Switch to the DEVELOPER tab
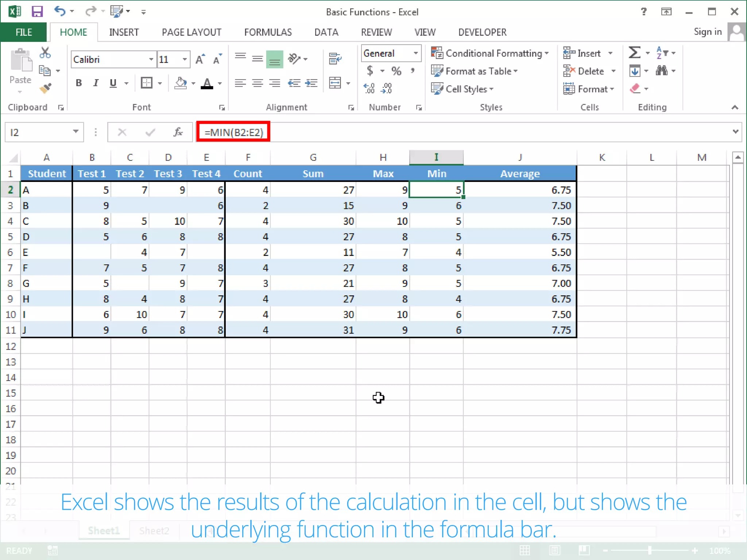Screen dimensions: 747x560 pos(482,32)
